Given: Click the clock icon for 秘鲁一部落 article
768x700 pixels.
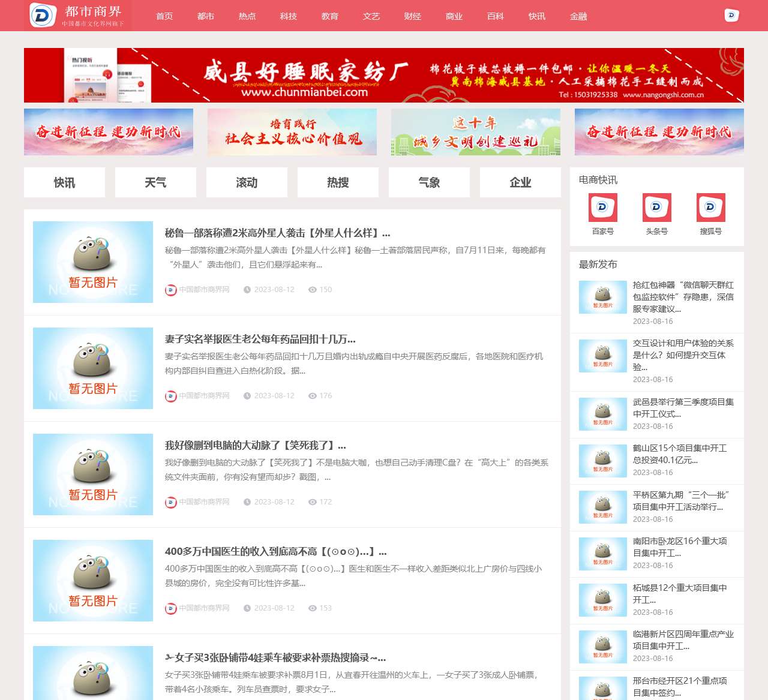Looking at the screenshot, I should tap(247, 290).
